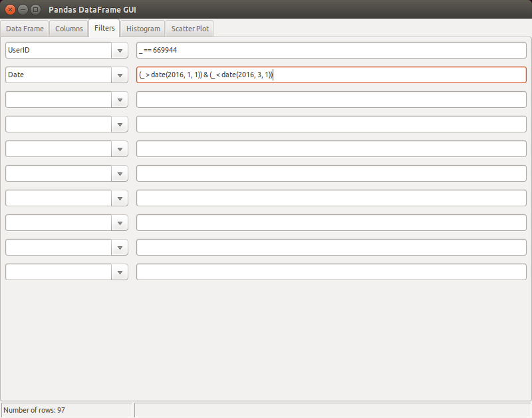Open the Date column dropdown arrow

(x=120, y=75)
